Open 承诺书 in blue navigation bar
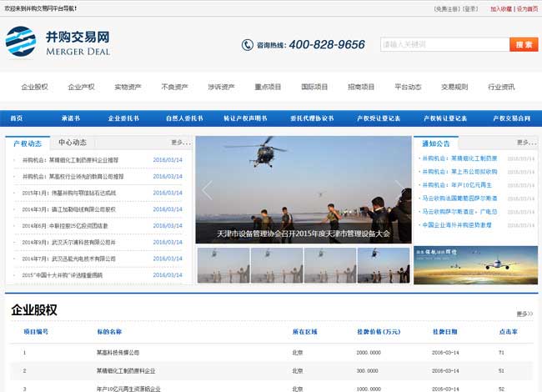This screenshot has height=392, width=542. pyautogui.click(x=71, y=118)
